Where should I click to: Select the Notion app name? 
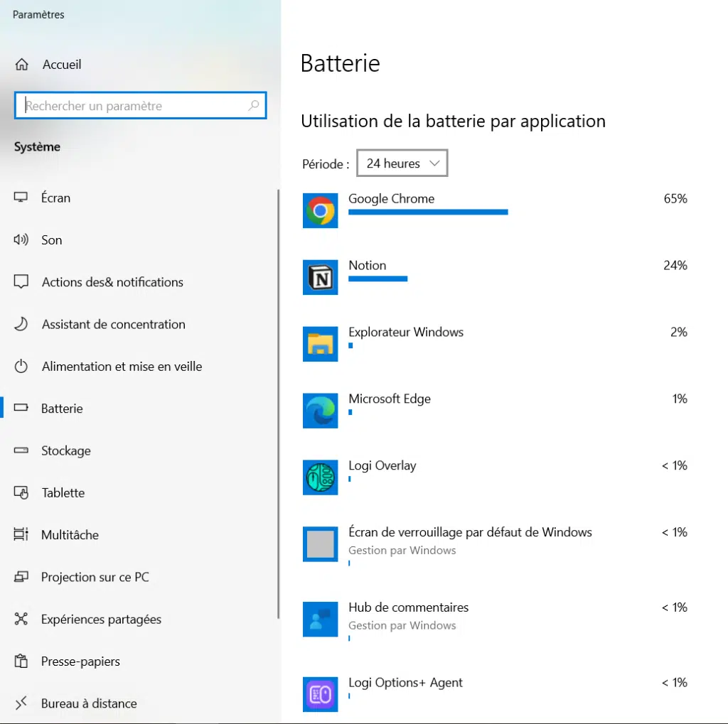click(368, 266)
